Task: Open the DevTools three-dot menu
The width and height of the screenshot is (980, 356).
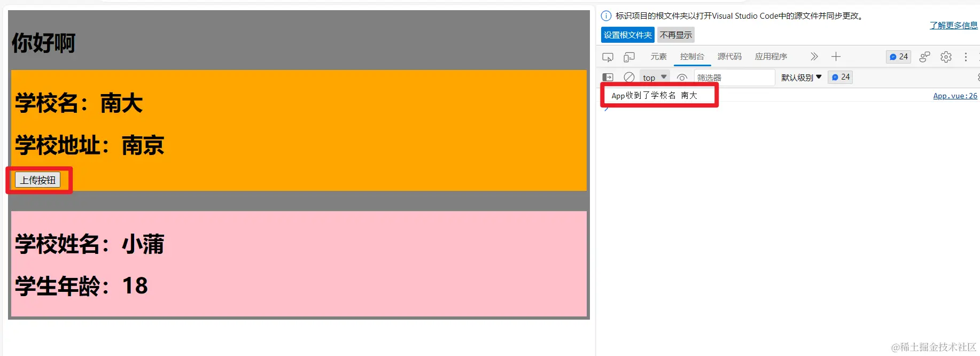Action: coord(966,57)
